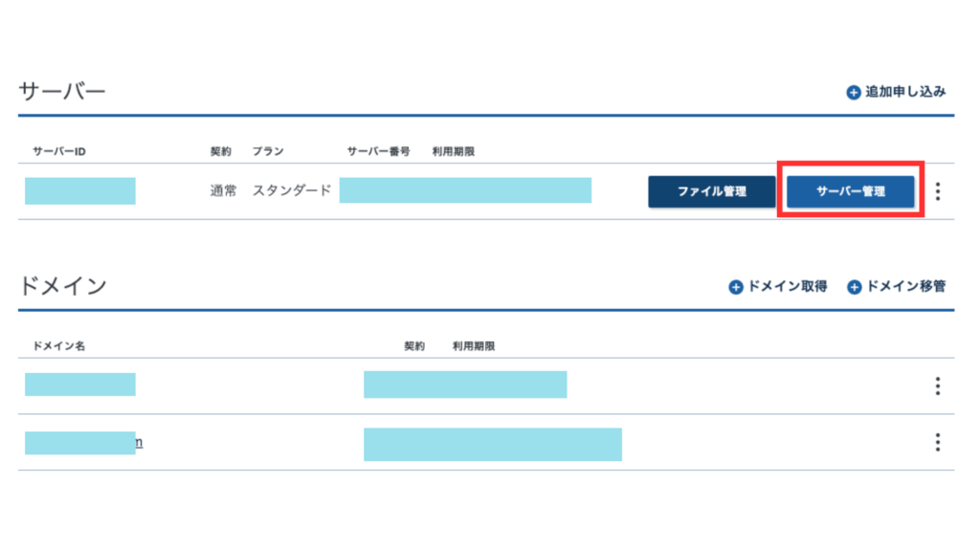Click the plus icon beside ドメイン取得

tap(736, 287)
